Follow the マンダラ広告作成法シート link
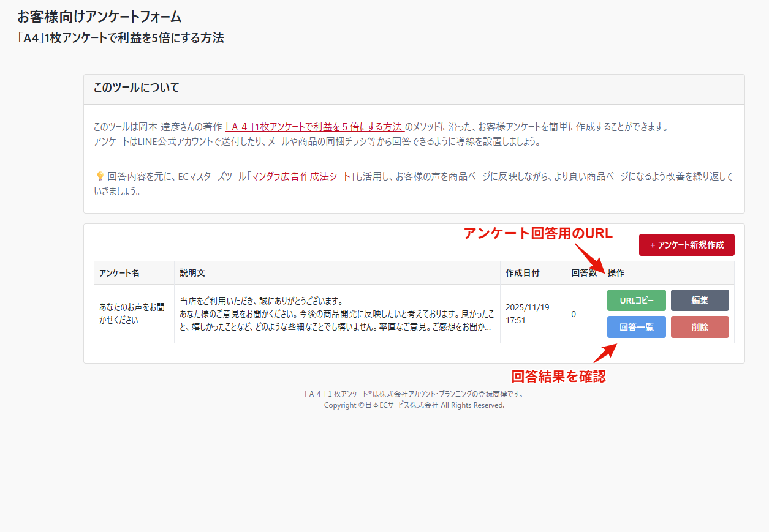The height and width of the screenshot is (532, 769). pos(301,176)
